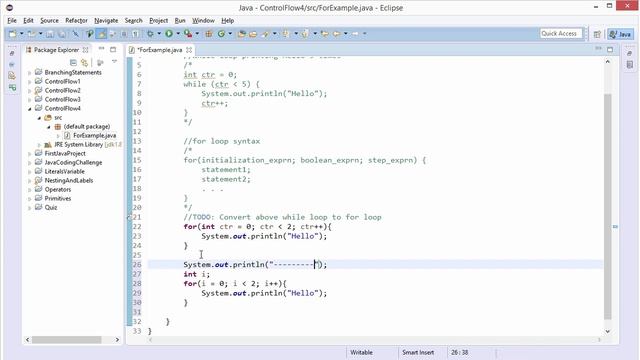
Task: Toggle Block Selection mode button
Action: [x=124, y=34]
